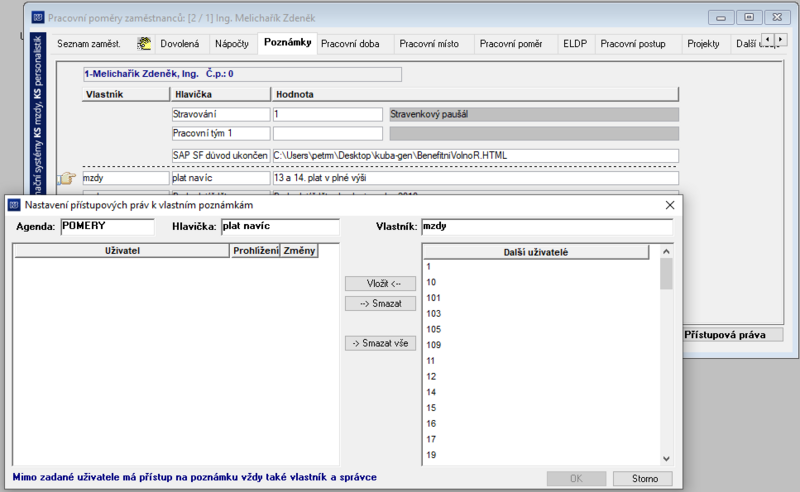Click the Stravenkový paušál grey description field
This screenshot has height=492, width=800.
534,114
